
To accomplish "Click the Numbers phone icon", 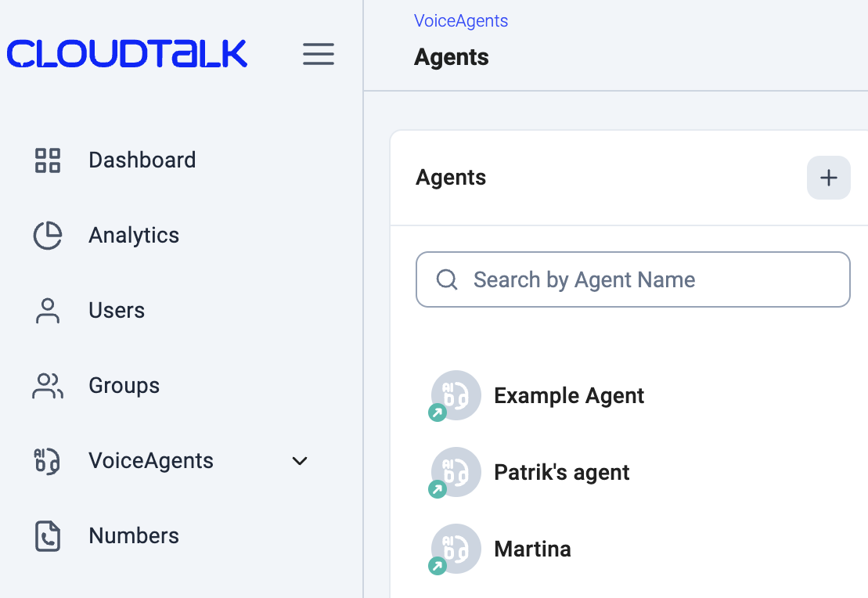I will tap(48, 536).
